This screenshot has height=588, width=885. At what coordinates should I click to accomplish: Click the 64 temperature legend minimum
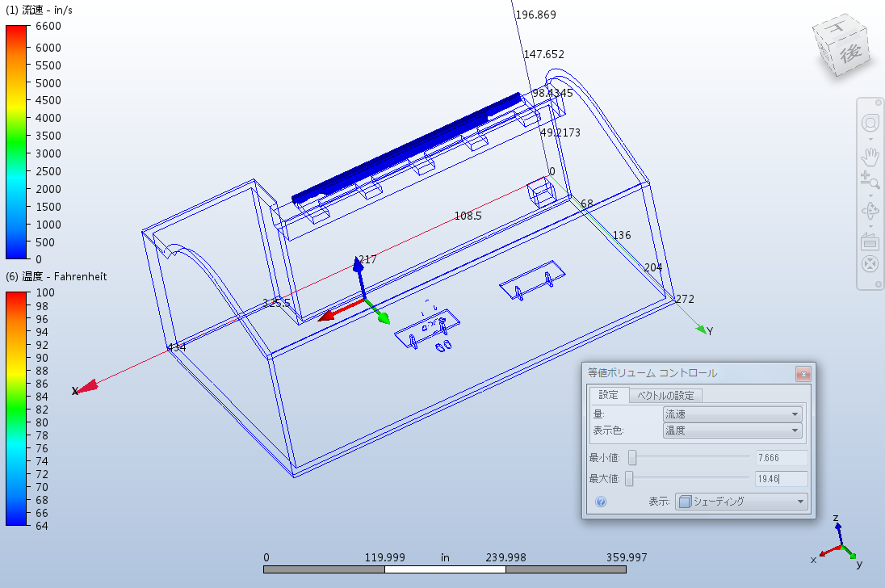pyautogui.click(x=42, y=526)
